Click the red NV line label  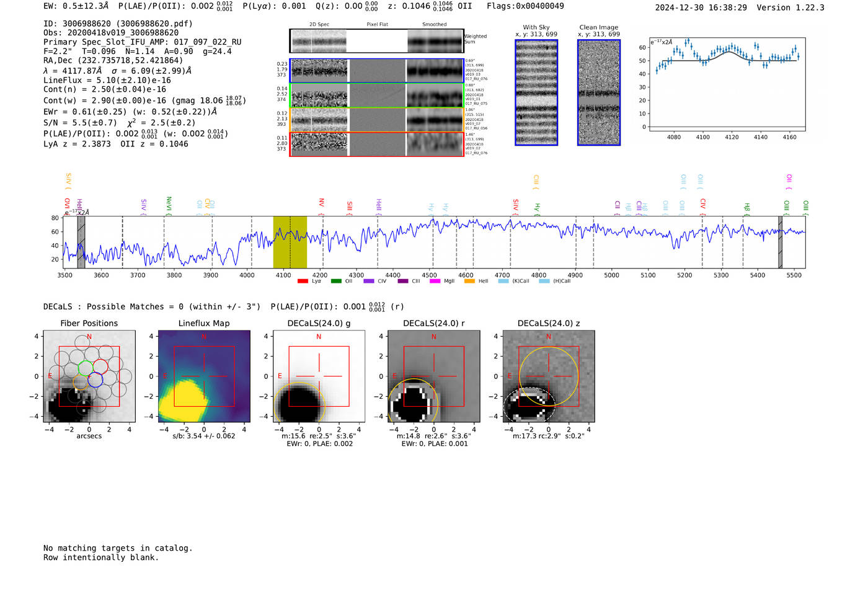322,207
